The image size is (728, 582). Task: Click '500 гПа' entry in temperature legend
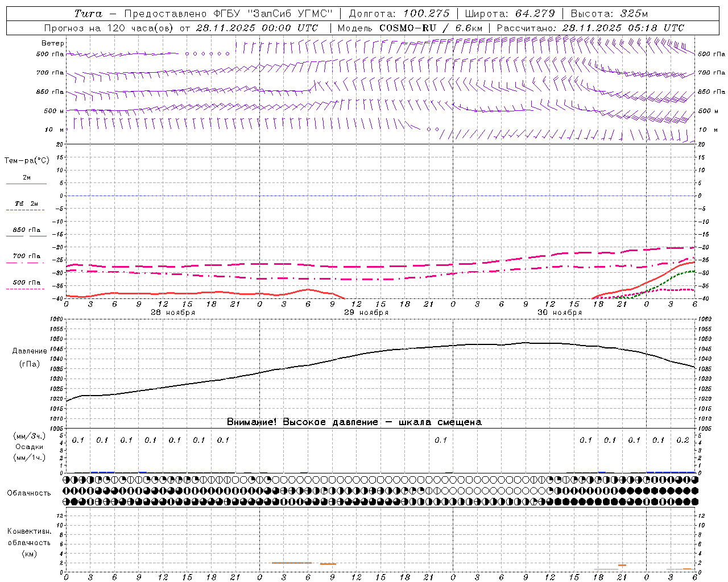(x=27, y=282)
